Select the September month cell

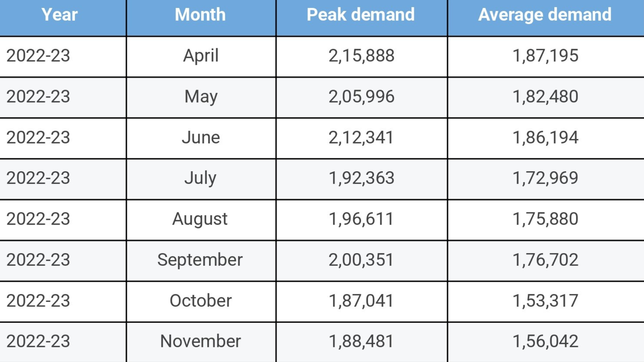click(200, 260)
